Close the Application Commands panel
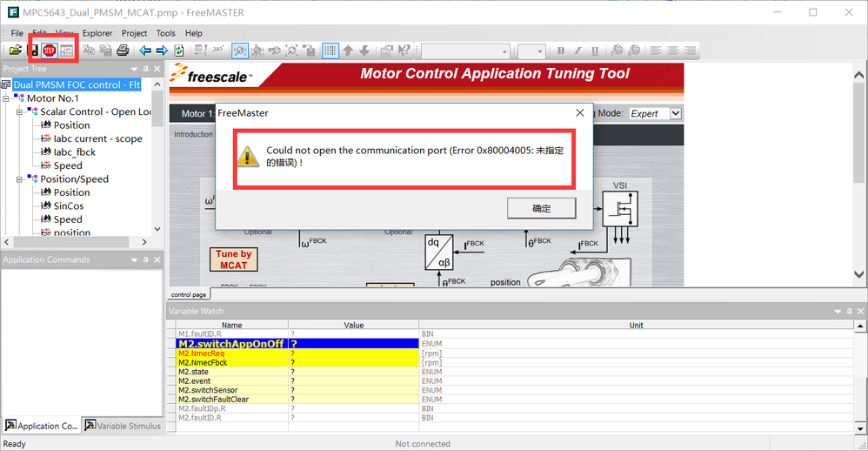 [x=157, y=259]
